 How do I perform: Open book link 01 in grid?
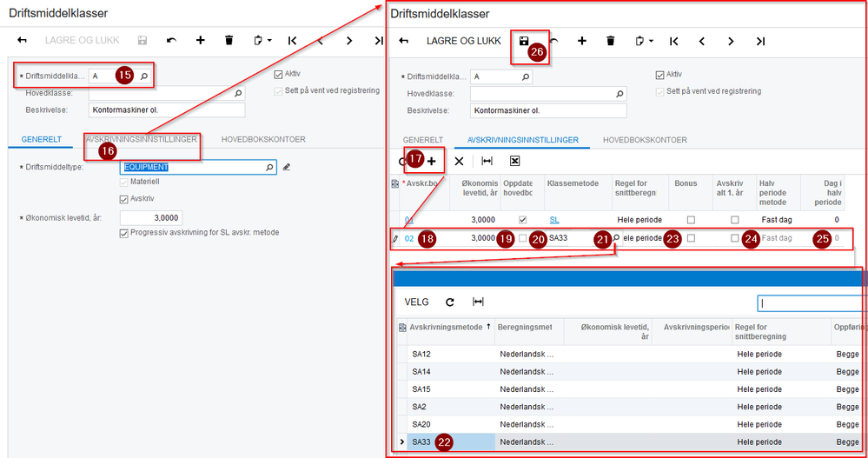(409, 220)
